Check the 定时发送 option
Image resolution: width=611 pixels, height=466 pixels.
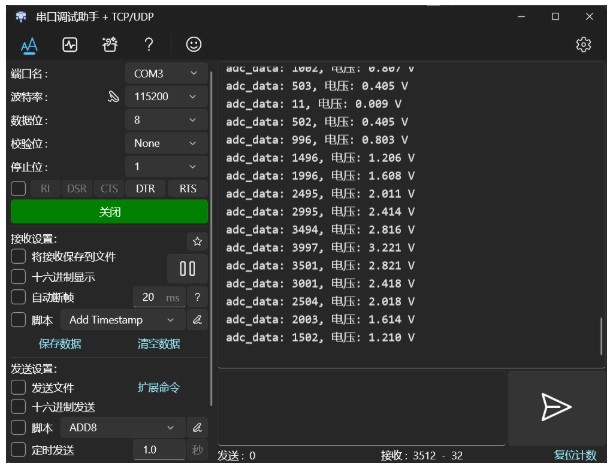(19, 450)
